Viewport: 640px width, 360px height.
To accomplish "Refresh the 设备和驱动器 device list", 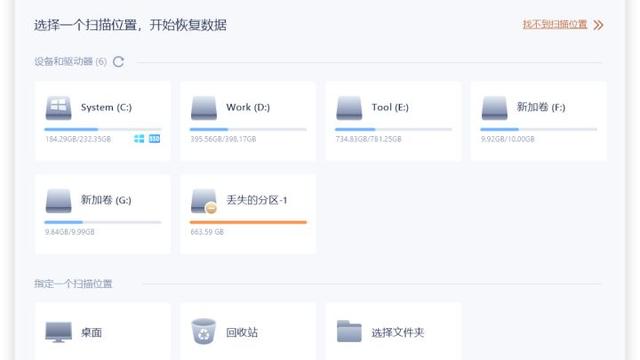I will pyautogui.click(x=118, y=62).
